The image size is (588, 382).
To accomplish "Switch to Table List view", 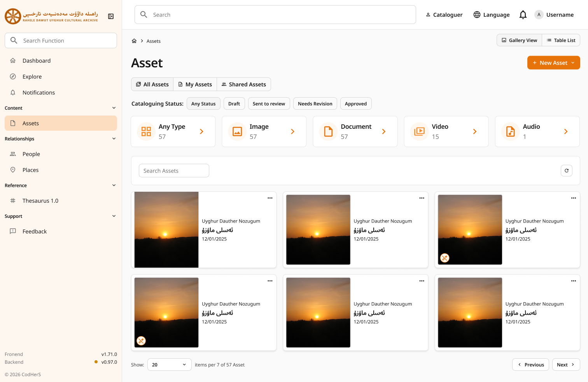I will [561, 40].
